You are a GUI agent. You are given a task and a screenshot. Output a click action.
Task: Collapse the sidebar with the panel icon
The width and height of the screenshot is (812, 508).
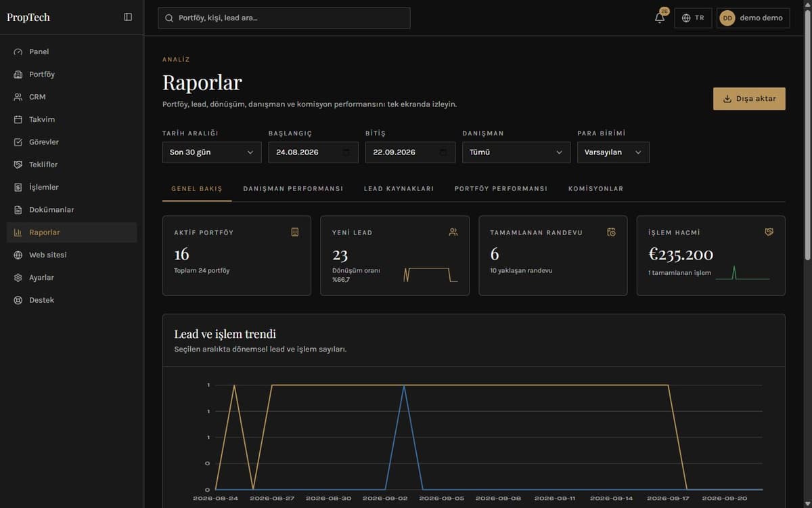128,18
